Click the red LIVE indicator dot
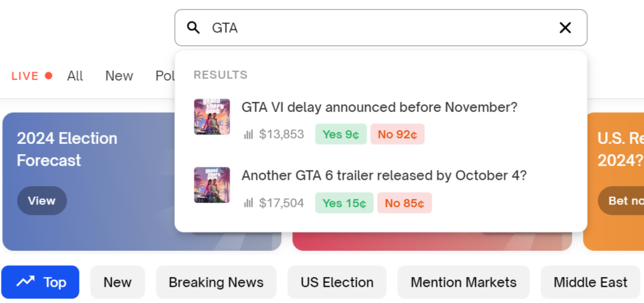The height and width of the screenshot is (303, 644). pos(48,76)
